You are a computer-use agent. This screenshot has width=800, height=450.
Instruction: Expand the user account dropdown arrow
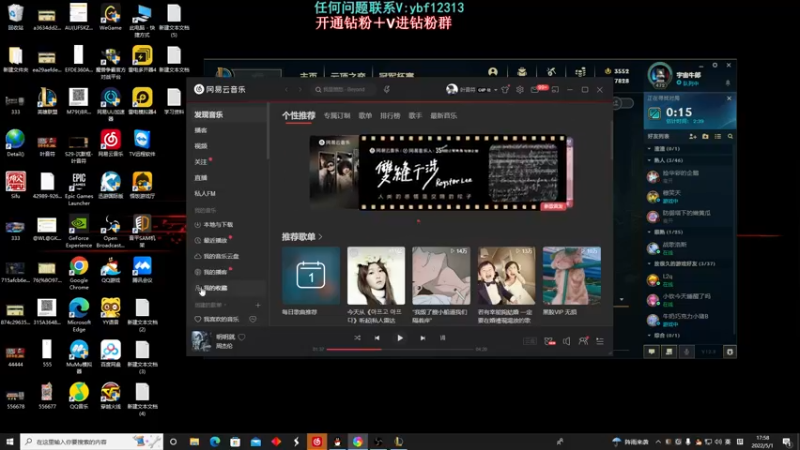coord(495,90)
